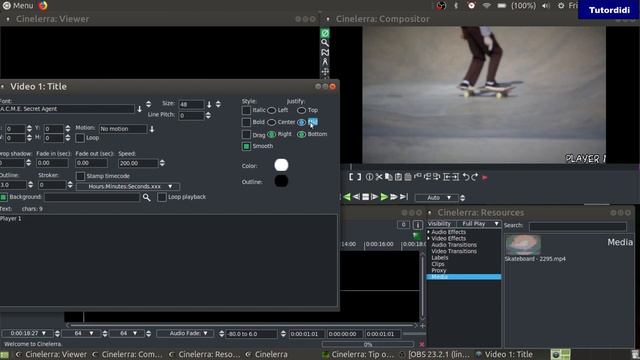The height and width of the screenshot is (360, 640).
Task: Click the paste clipboard icon in Compositor
Action: 398,177
